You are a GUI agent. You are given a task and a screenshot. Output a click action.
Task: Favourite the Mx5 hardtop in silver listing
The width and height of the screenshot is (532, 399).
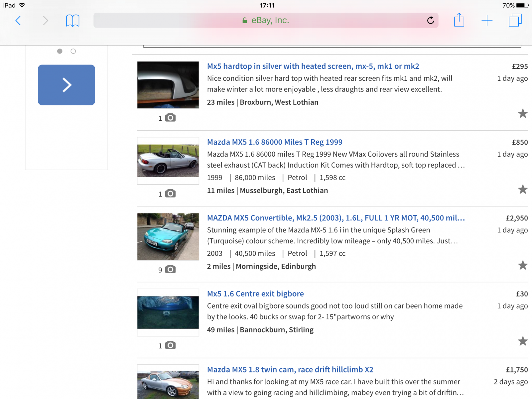[x=523, y=113]
